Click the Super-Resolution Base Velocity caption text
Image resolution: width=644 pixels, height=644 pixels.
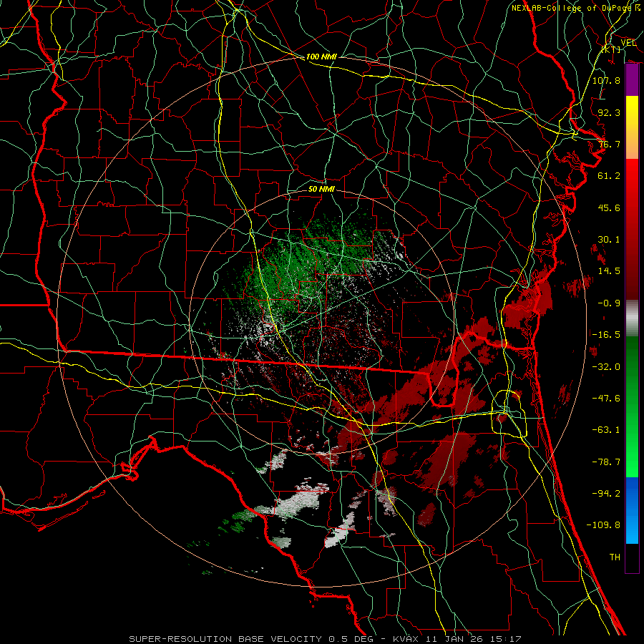point(325,639)
